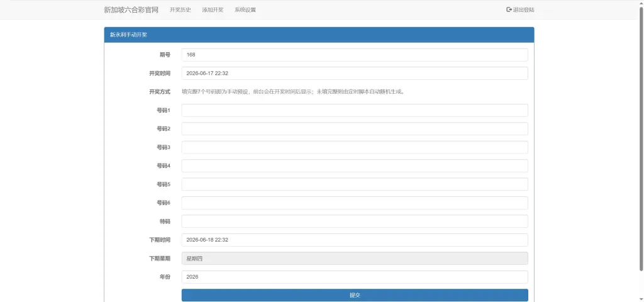Click the 退出登陆 text link
This screenshot has height=302, width=644.
click(524, 10)
